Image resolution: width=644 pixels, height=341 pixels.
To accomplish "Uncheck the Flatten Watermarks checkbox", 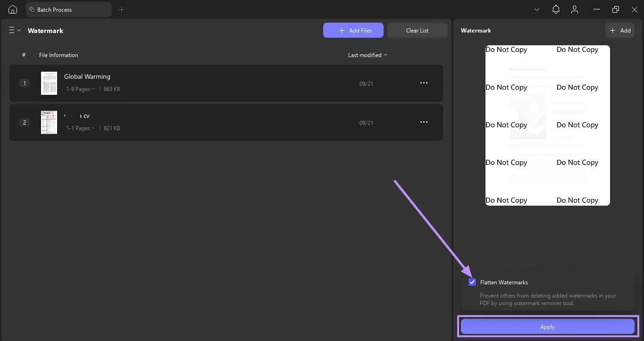I will [x=472, y=282].
